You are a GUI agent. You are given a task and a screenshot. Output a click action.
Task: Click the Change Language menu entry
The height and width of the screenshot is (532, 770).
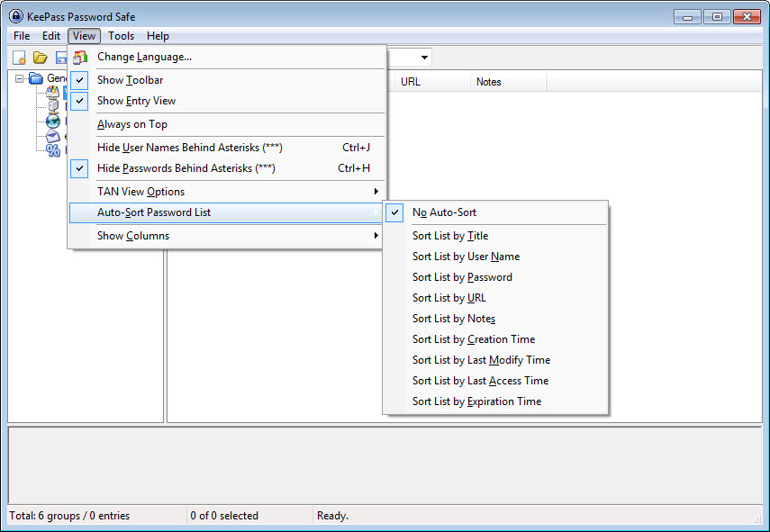226,57
